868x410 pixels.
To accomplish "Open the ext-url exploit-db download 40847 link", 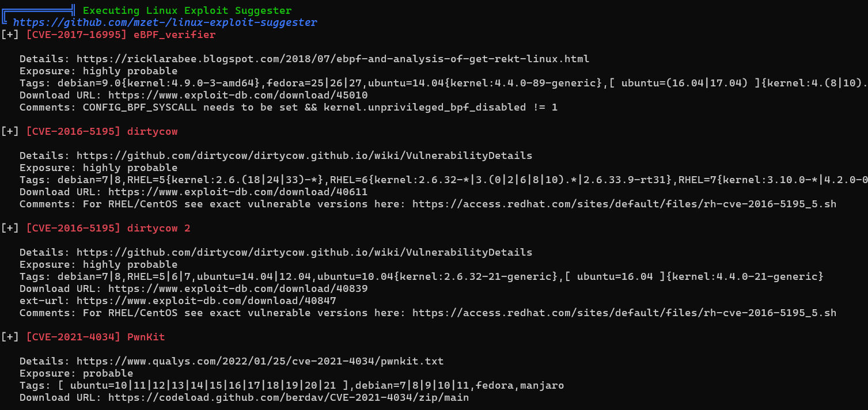I will (x=206, y=301).
